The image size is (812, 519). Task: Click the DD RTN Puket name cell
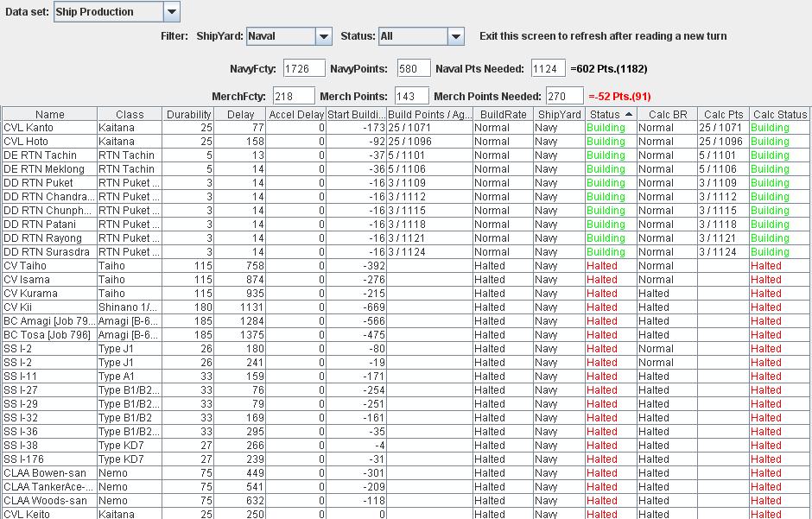tap(50, 183)
